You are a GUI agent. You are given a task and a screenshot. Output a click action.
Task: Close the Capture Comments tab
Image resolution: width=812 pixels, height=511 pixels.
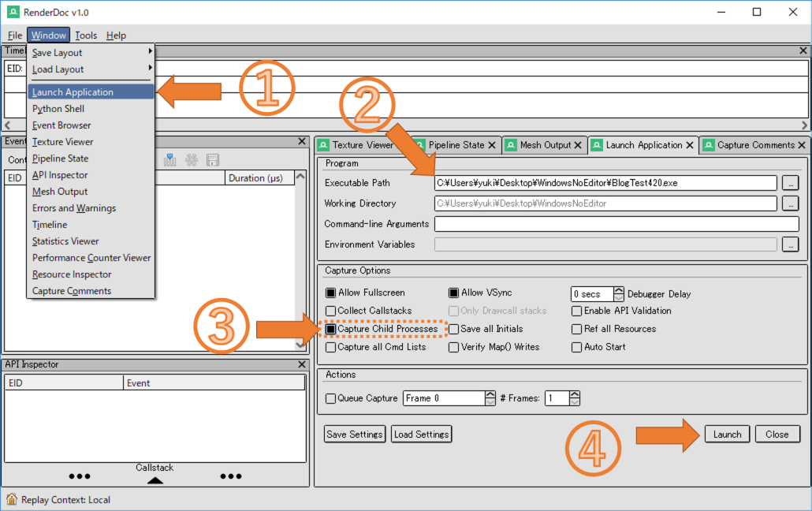tap(802, 145)
